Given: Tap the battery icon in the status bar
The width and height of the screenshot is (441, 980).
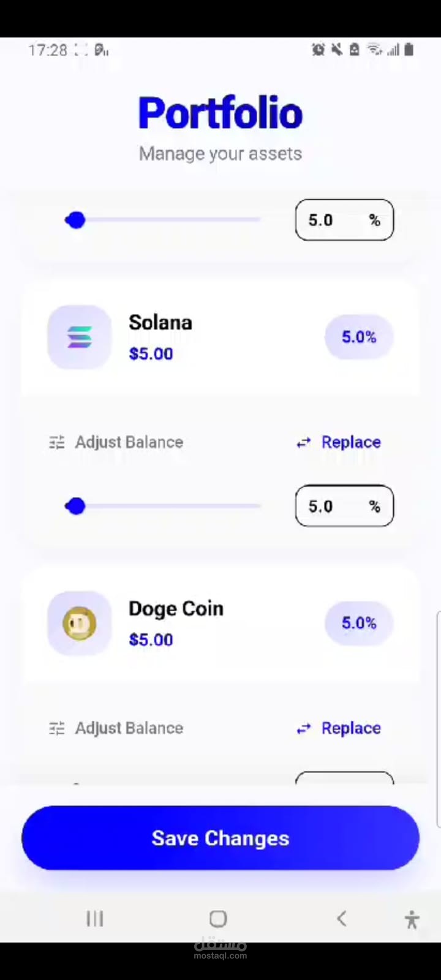Looking at the screenshot, I should [409, 50].
